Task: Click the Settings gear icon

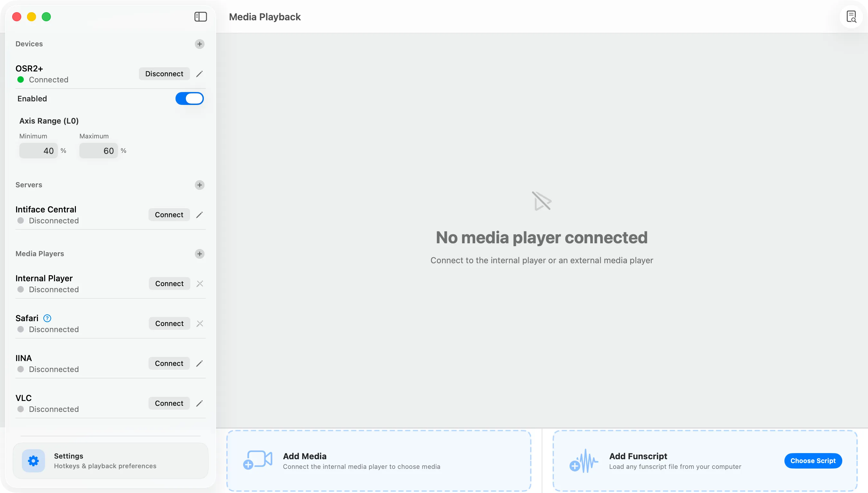Action: [x=33, y=461]
